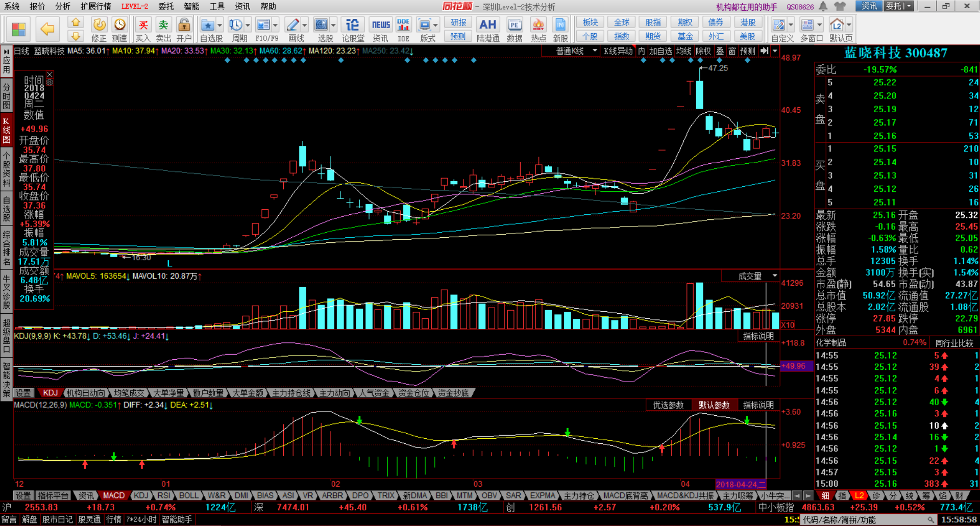This screenshot has height=526, width=980.
Task: Open the 扩展行情 menu
Action: (96, 6)
